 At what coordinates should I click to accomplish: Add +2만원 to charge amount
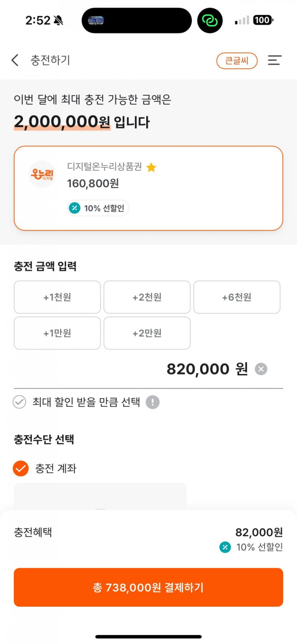(x=147, y=333)
